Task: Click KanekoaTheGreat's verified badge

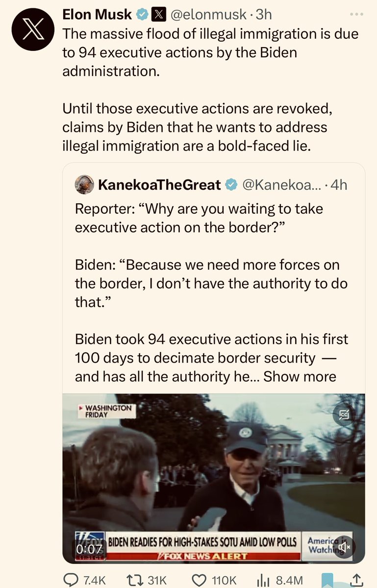Action: tap(230, 185)
